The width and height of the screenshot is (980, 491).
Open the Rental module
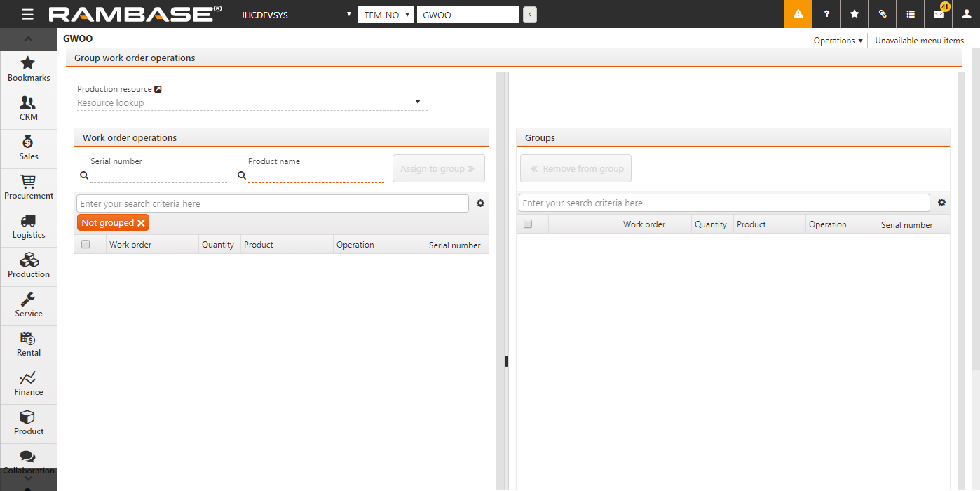(x=29, y=344)
